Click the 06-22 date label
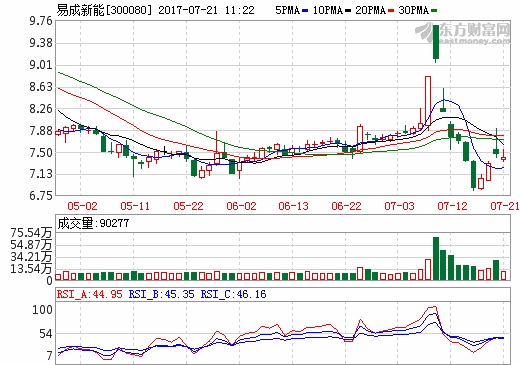The height and width of the screenshot is (365, 520). [x=346, y=206]
